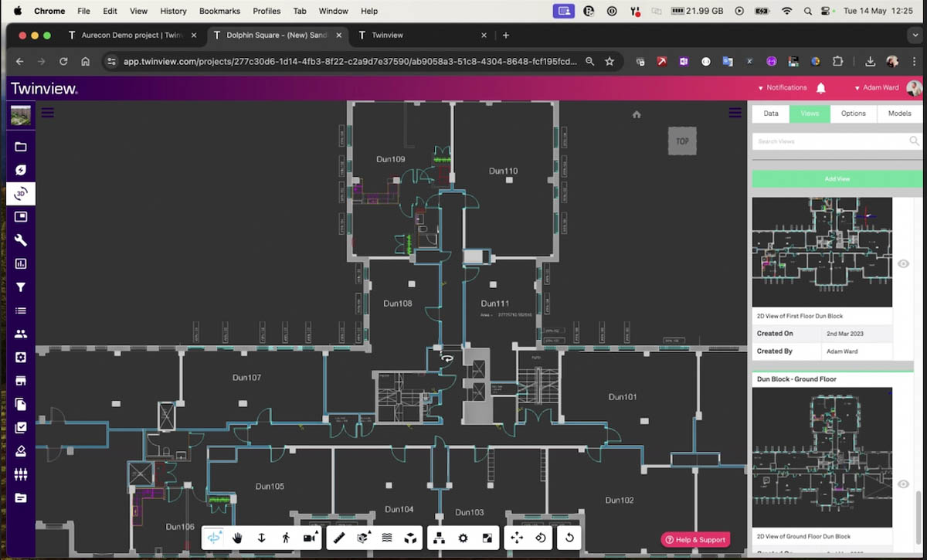Click the project thumbnail in sidebar top
The width and height of the screenshot is (927, 560).
pos(21,116)
